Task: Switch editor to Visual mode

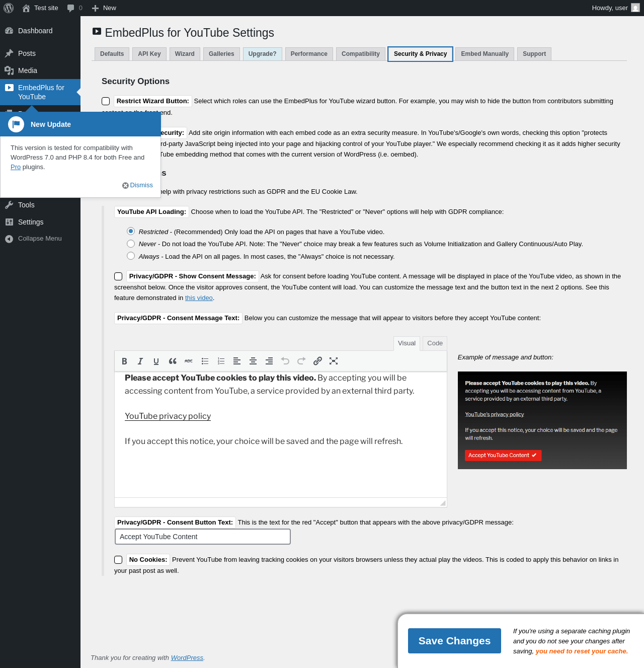Action: point(407,343)
